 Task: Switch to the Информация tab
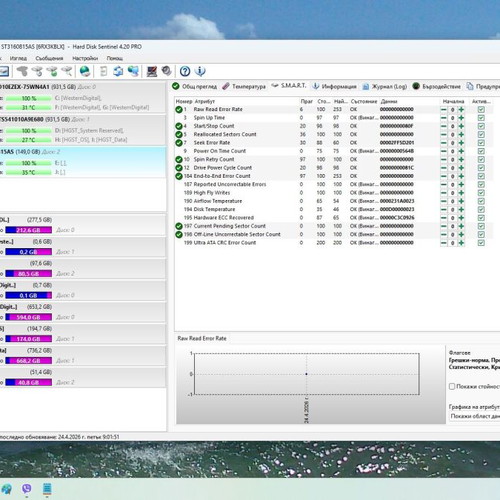coord(334,86)
